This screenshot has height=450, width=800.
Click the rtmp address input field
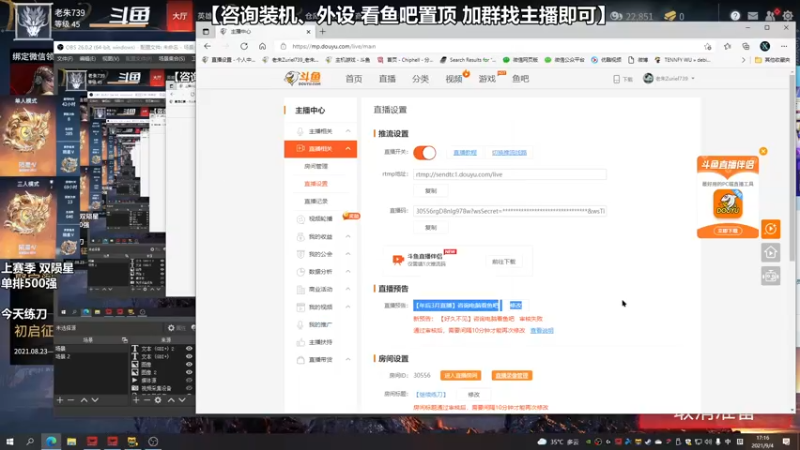click(x=510, y=174)
